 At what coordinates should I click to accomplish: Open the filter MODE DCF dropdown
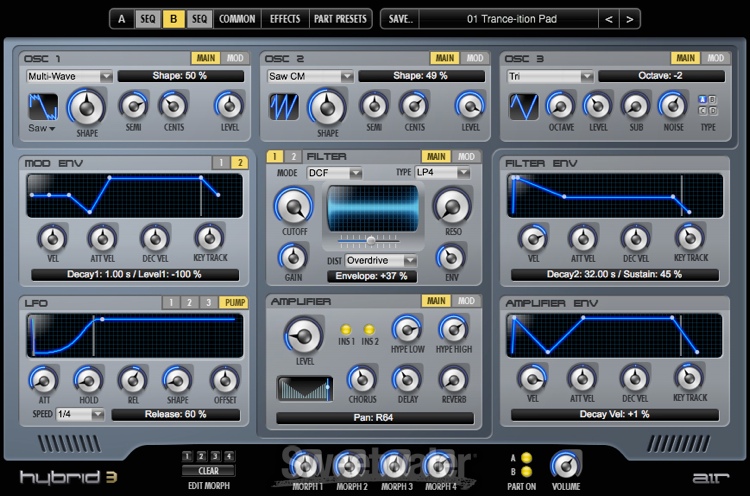334,173
